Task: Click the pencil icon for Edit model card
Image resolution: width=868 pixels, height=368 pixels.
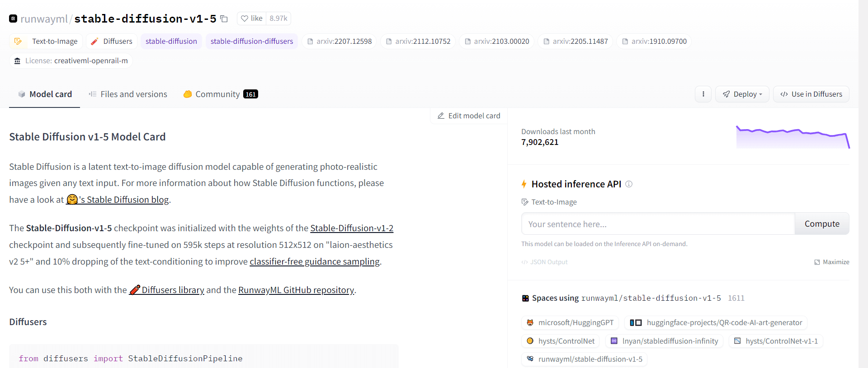Action: tap(441, 116)
